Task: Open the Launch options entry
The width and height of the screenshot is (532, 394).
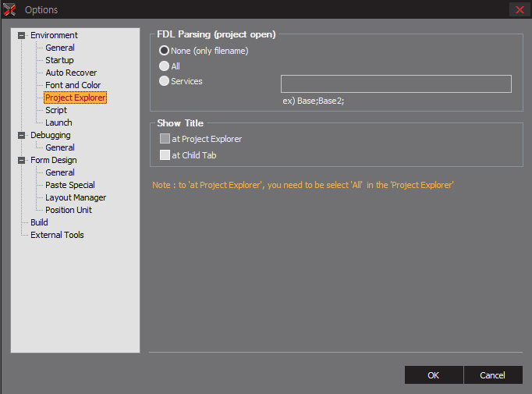Action: tap(59, 122)
